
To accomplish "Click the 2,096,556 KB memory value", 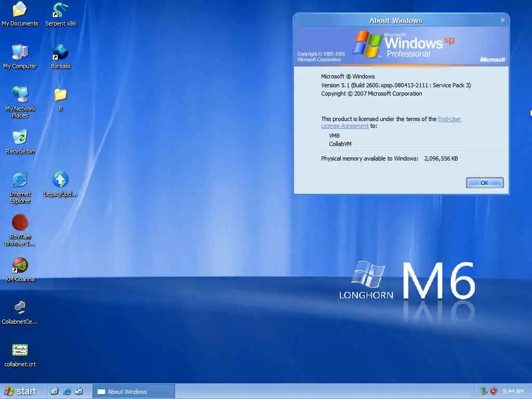I will (441, 158).
